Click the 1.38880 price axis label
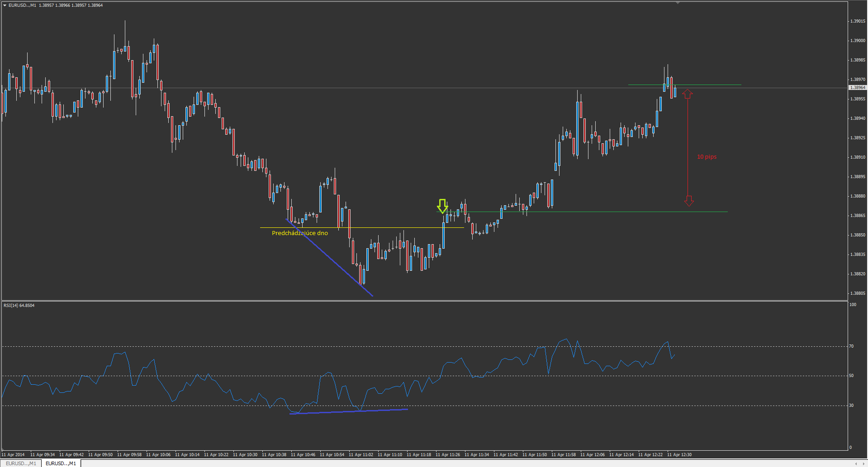Screen dimensions: 868x467 858,196
